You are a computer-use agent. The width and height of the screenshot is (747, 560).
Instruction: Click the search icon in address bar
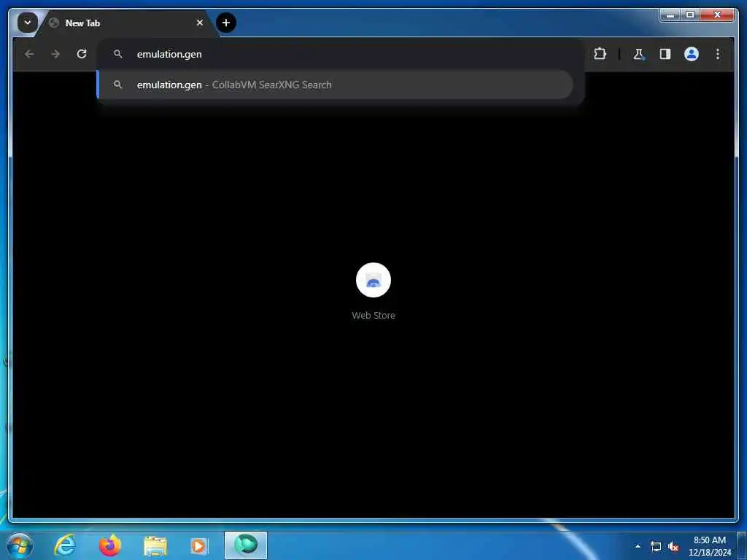point(117,54)
